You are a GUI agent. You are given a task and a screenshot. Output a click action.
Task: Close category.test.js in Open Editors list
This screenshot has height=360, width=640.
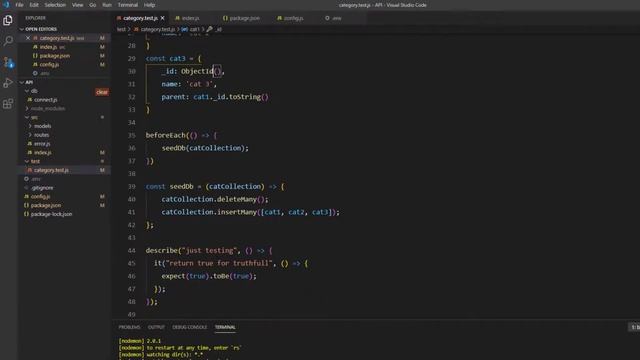pos(28,38)
